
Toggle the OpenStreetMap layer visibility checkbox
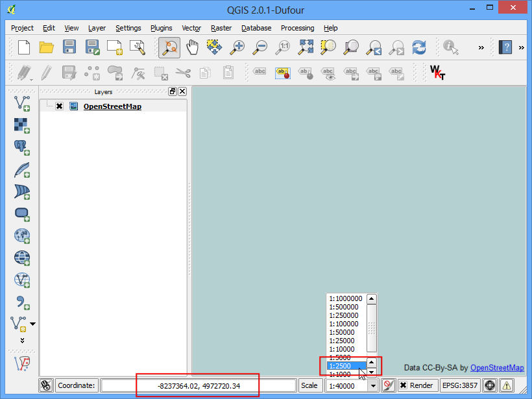click(60, 106)
